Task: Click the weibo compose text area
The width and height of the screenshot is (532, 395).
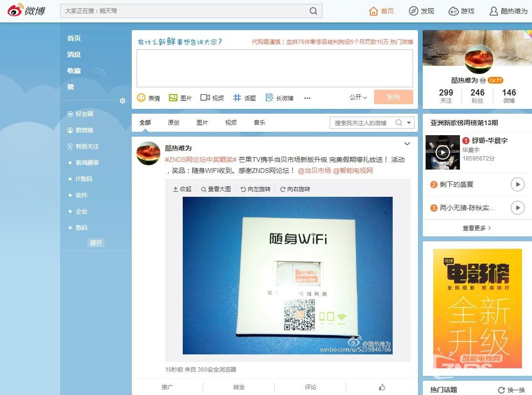Action: coord(275,68)
